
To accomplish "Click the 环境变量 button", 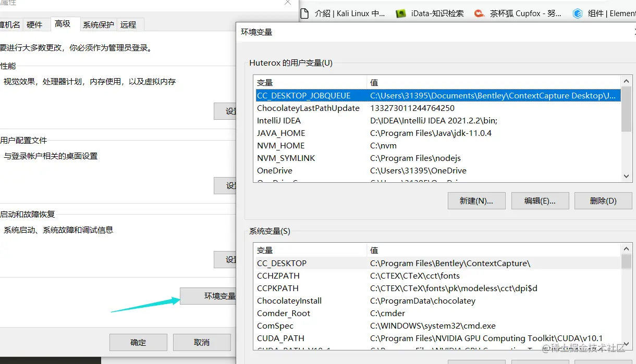I will pyautogui.click(x=209, y=296).
